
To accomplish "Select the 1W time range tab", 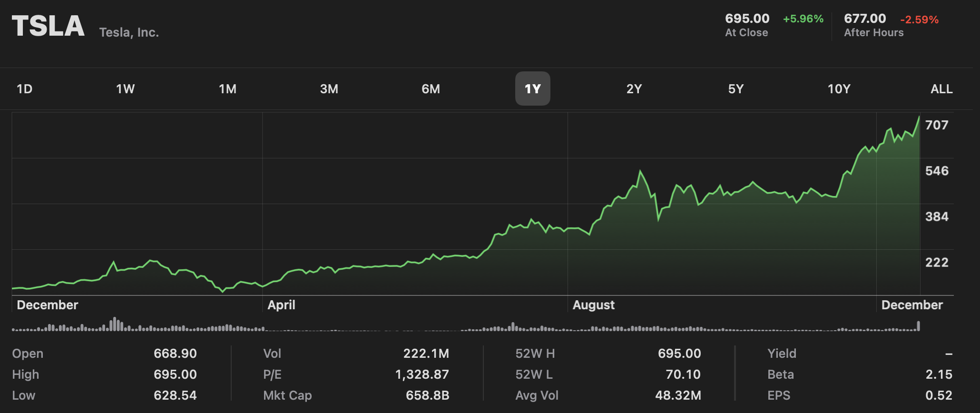I will [x=126, y=89].
